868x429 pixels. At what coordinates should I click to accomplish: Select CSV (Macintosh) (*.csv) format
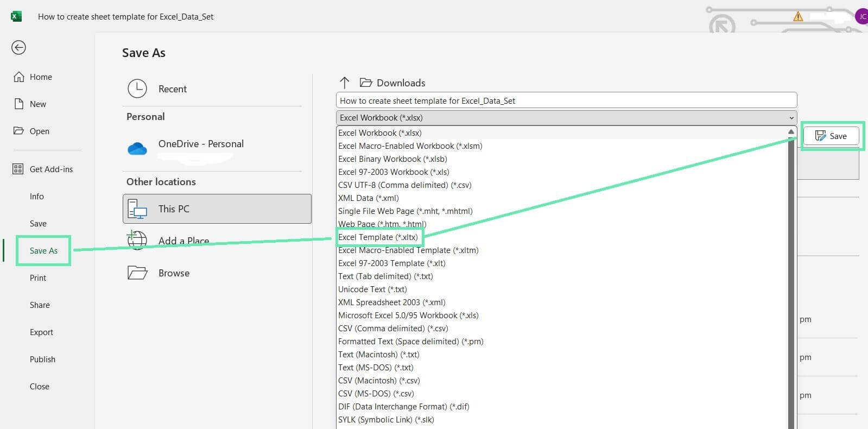(379, 381)
